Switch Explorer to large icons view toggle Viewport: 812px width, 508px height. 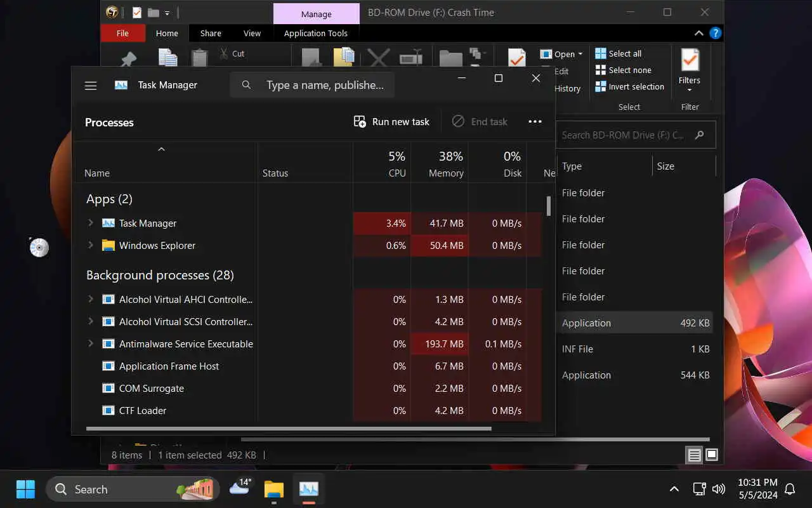tap(711, 455)
